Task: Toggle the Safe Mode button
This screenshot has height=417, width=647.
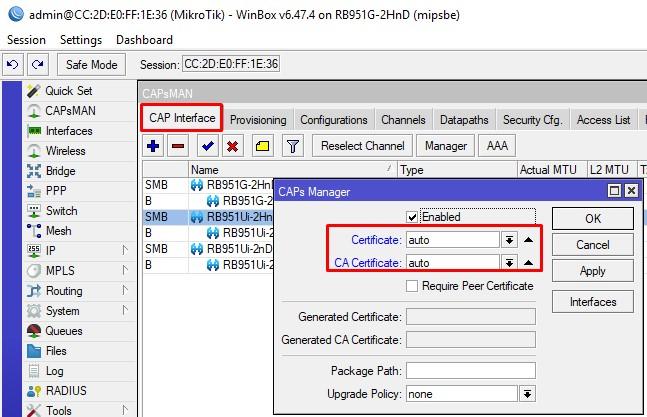Action: click(91, 64)
